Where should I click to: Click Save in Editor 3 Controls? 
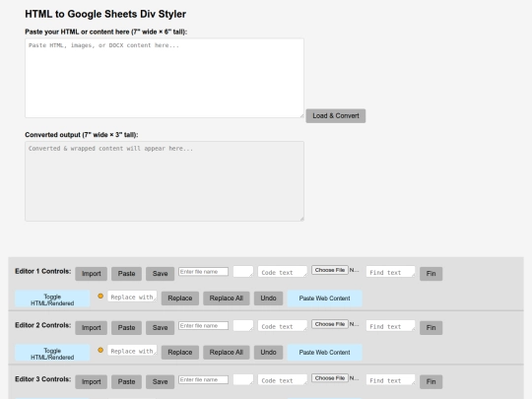(x=161, y=381)
